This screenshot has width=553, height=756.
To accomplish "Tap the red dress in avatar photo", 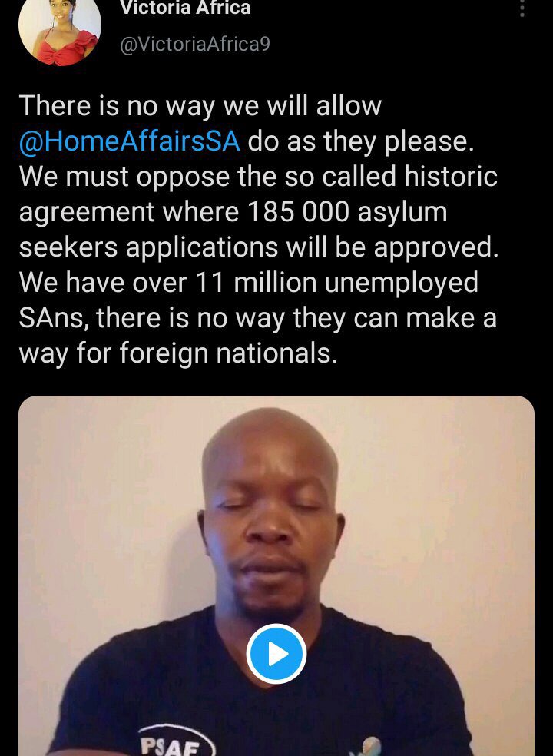I will 65,50.
